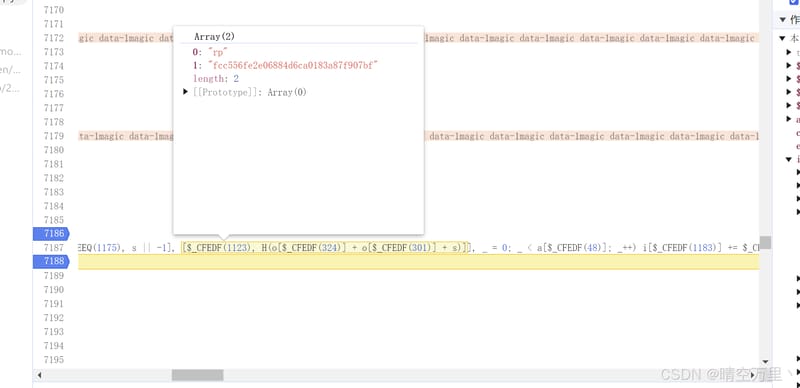Click the hash string value in popup

pyautogui.click(x=293, y=65)
